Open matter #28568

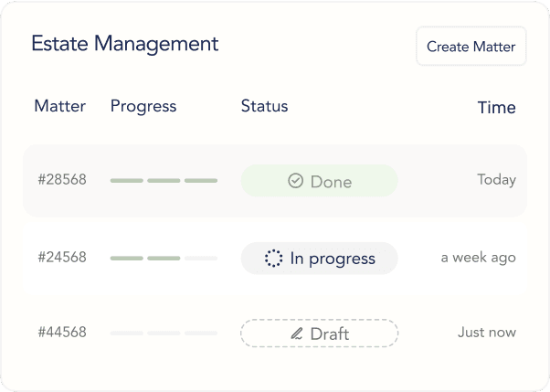click(62, 180)
